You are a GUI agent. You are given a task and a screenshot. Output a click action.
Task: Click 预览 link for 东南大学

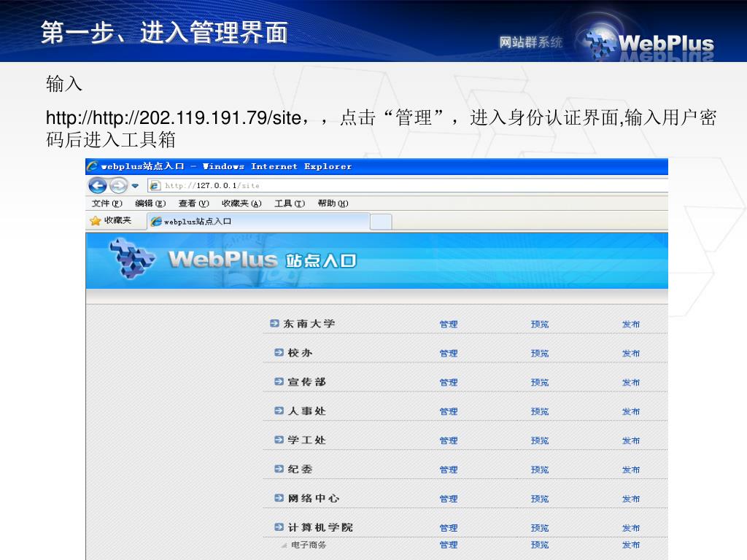coord(540,324)
